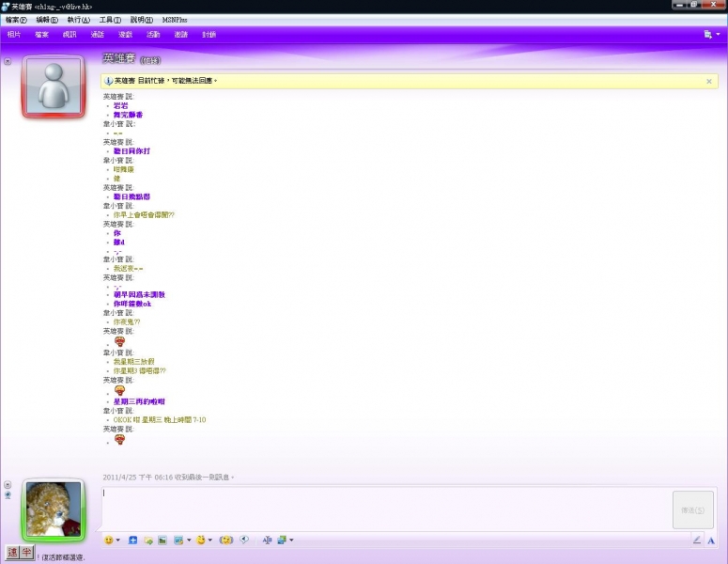This screenshot has height=564, width=728.
Task: Open the top-right menu icon dropdown
Action: coord(712,35)
